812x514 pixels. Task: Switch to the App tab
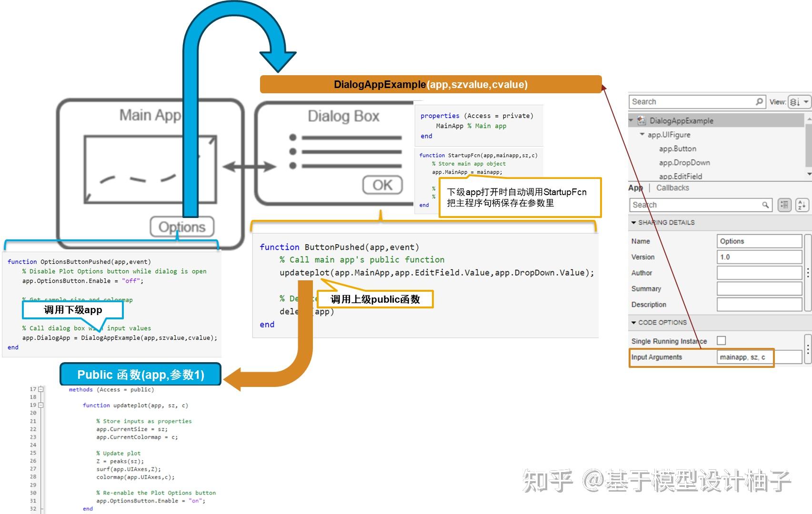pyautogui.click(x=635, y=188)
